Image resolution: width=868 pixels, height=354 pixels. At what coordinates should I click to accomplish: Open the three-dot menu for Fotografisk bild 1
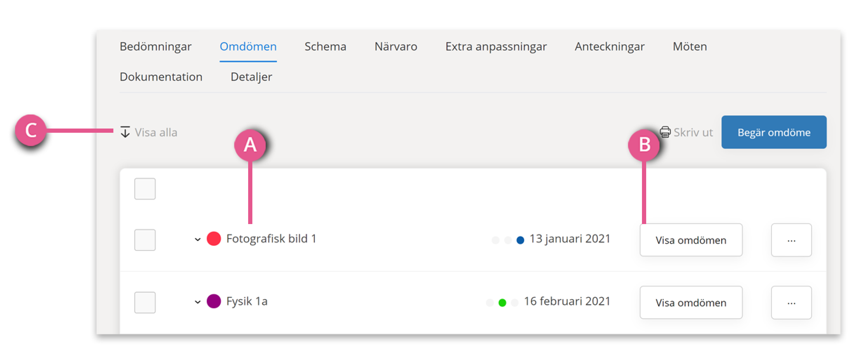click(791, 240)
